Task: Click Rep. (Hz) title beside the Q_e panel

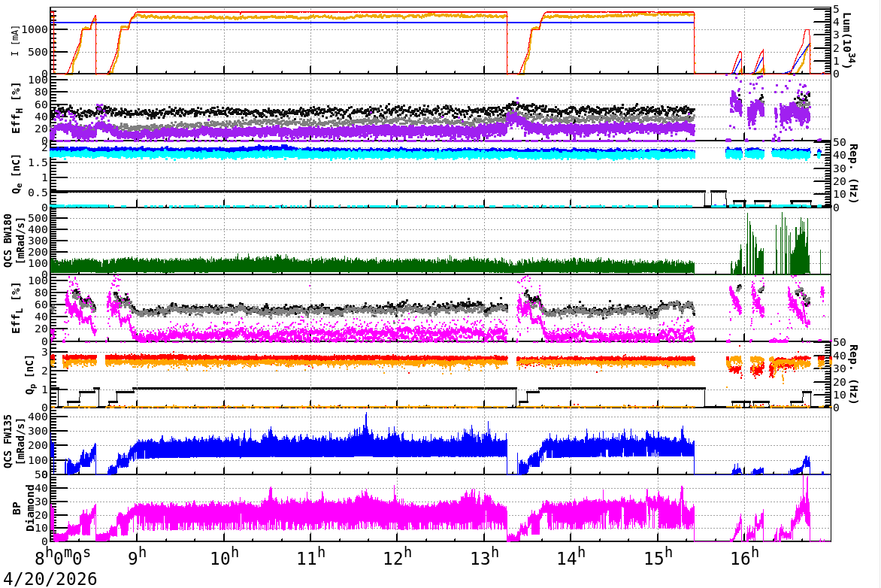Action: 853,174
